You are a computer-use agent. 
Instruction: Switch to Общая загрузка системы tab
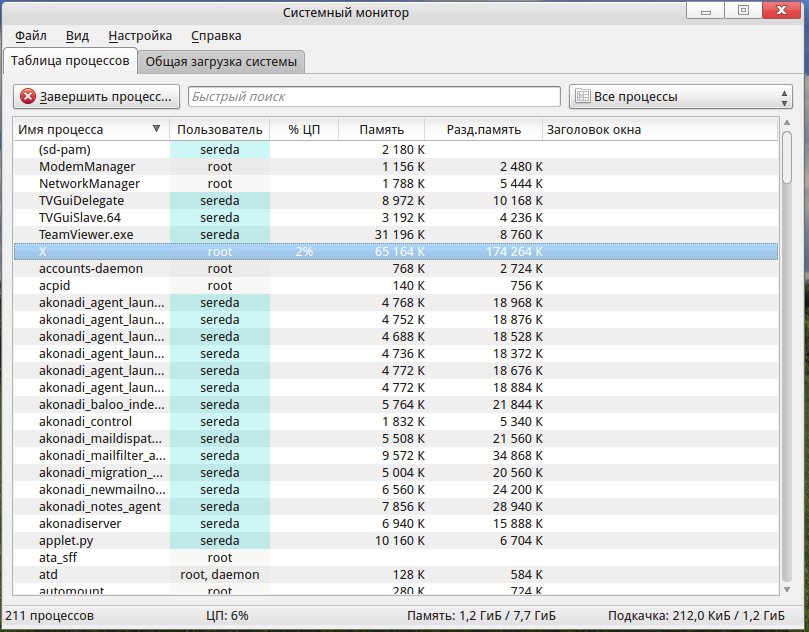click(x=221, y=62)
